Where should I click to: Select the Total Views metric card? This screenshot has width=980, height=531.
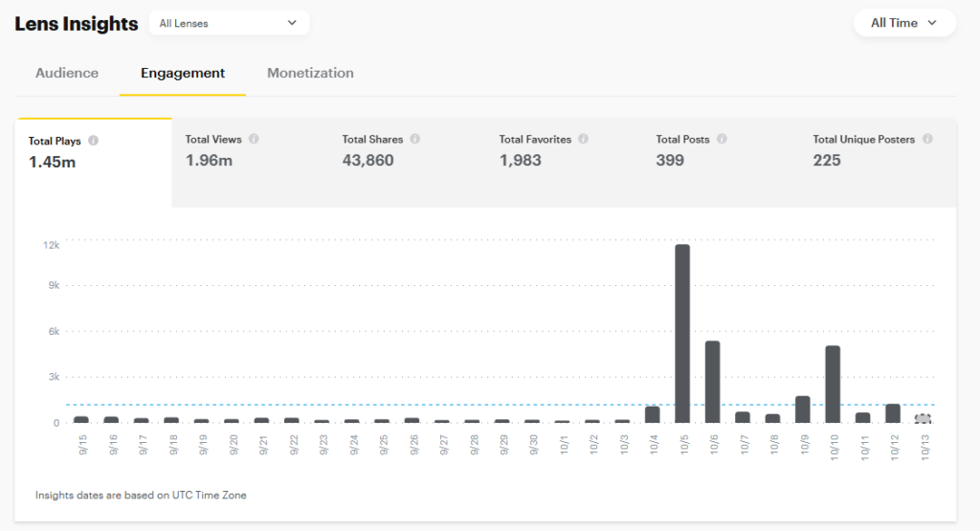pos(249,162)
